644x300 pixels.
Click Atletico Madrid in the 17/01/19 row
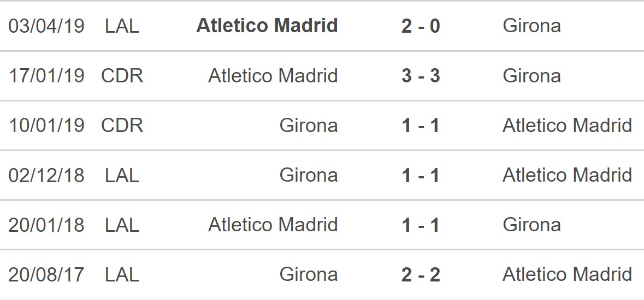[273, 75]
